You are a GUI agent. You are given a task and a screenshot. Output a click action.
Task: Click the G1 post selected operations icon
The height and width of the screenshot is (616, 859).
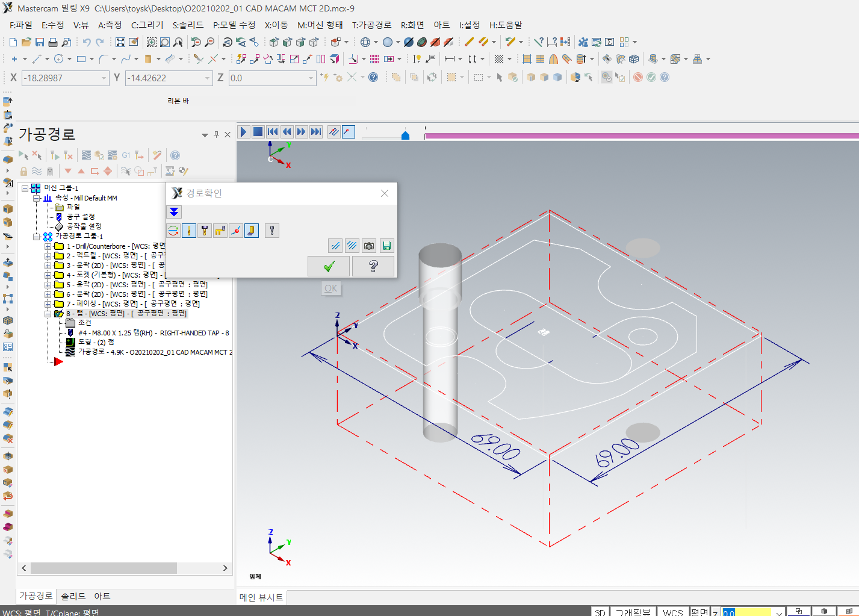[126, 155]
